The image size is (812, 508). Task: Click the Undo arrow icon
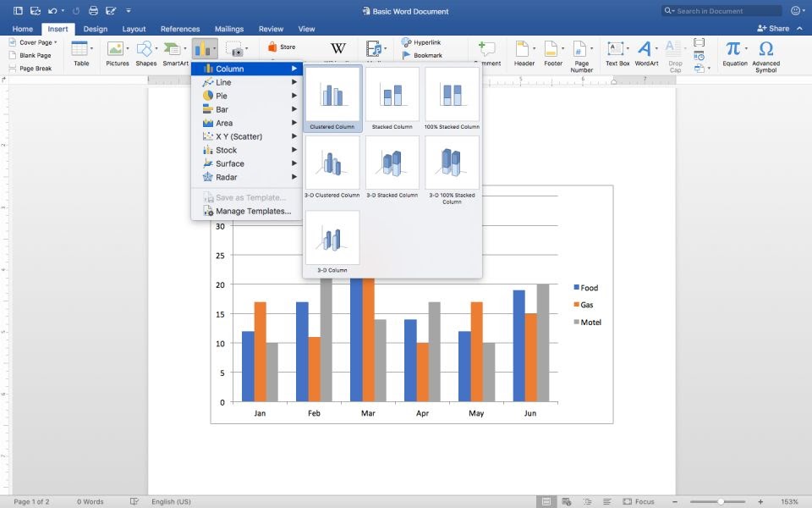52,10
